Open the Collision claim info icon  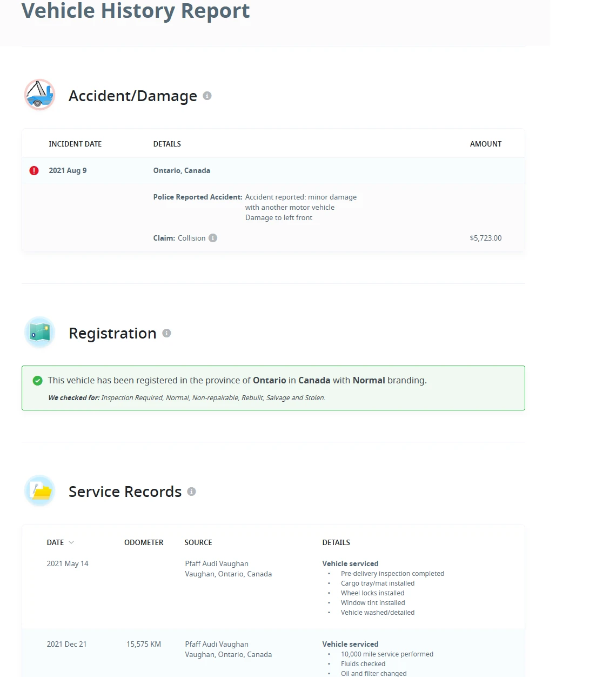click(x=213, y=238)
